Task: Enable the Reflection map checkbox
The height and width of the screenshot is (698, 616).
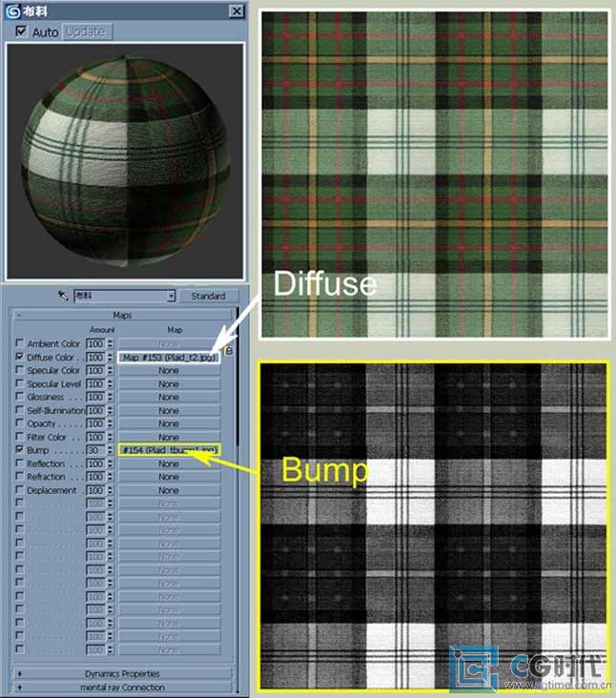Action: (20, 463)
